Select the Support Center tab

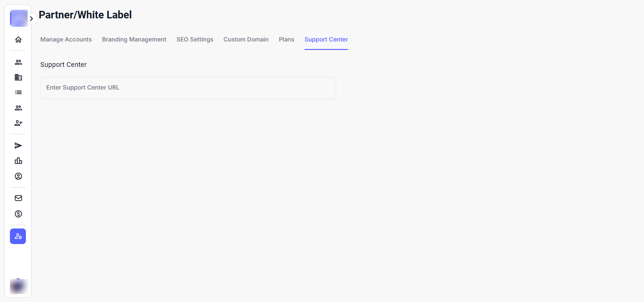tap(326, 40)
